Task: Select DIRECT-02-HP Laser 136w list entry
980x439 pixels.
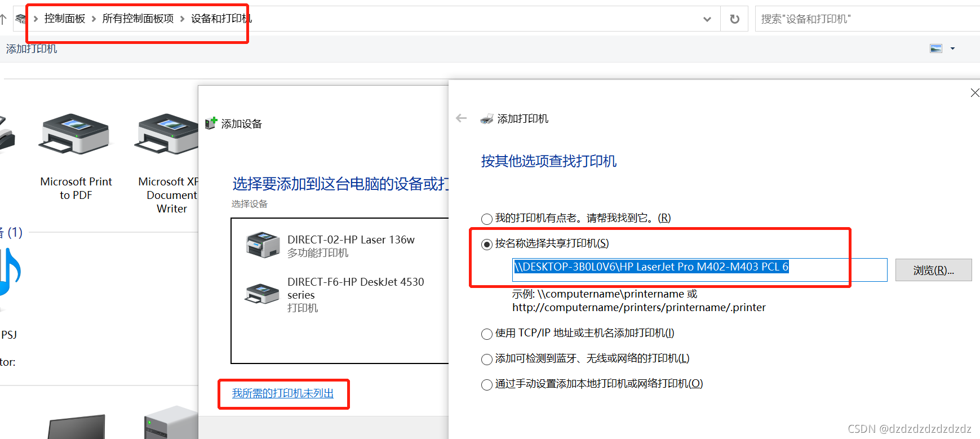Action: click(340, 246)
